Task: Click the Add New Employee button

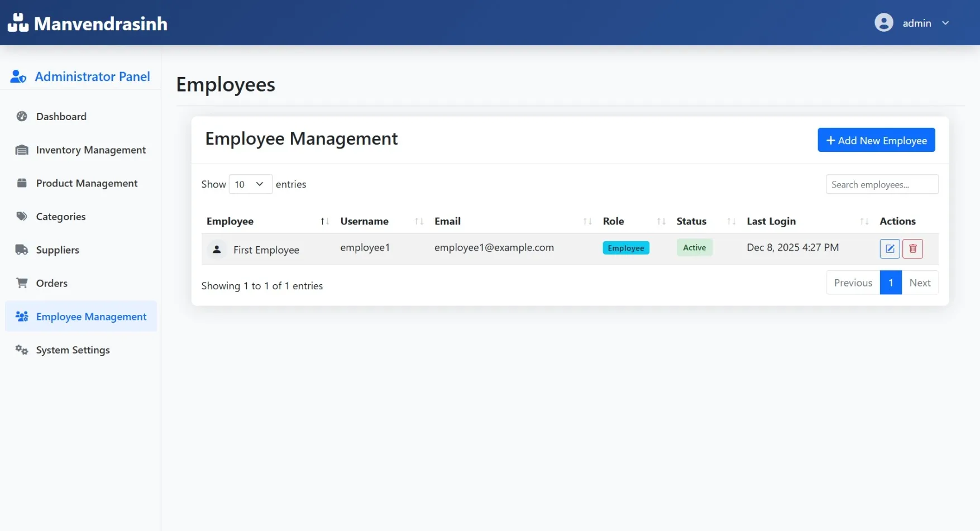Action: [x=876, y=140]
